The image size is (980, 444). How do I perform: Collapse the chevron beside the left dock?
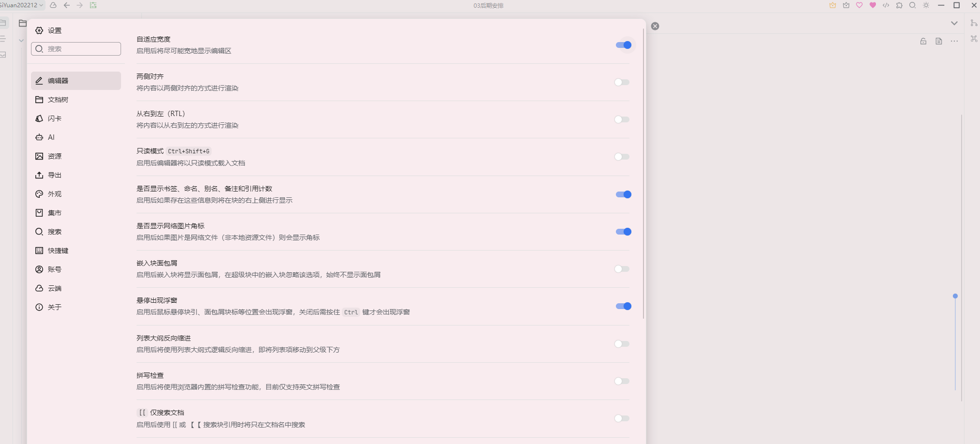click(x=21, y=41)
